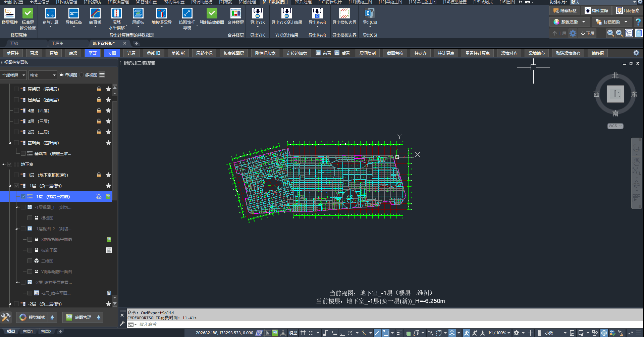Image resolution: width=644 pixels, height=337 pixels.
Task: Click the star icon for 3层 (三层)
Action: [x=108, y=121]
